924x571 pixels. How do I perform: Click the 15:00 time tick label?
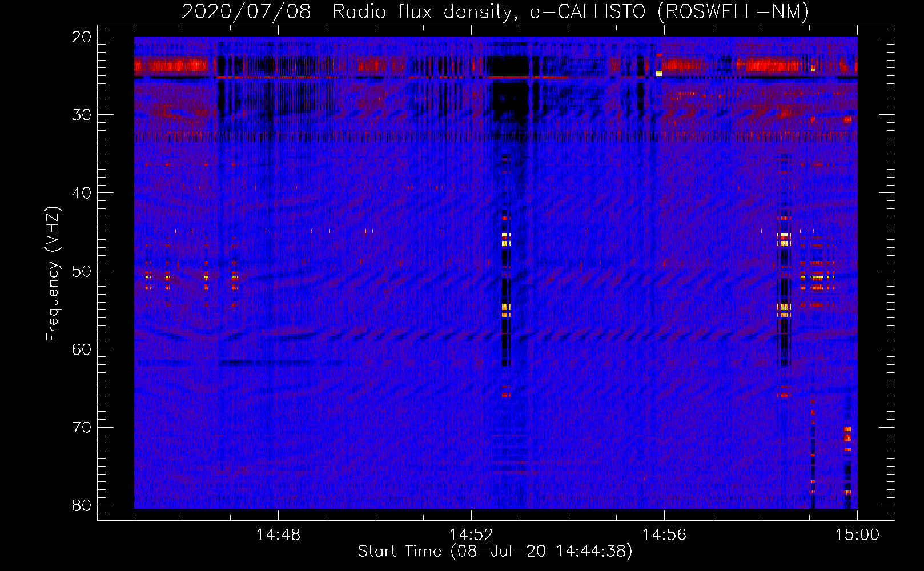tap(857, 535)
